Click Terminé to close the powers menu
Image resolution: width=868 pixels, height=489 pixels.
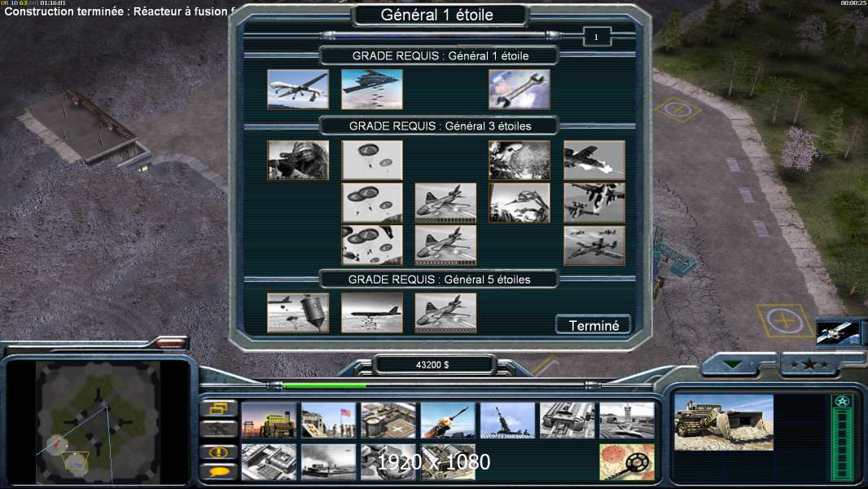tap(594, 325)
